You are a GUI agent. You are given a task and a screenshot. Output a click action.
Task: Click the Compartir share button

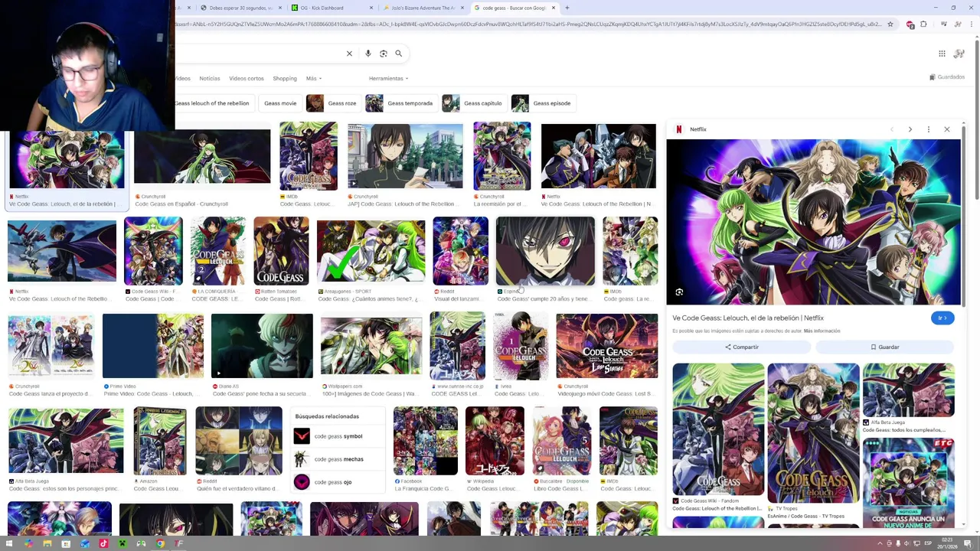(741, 347)
